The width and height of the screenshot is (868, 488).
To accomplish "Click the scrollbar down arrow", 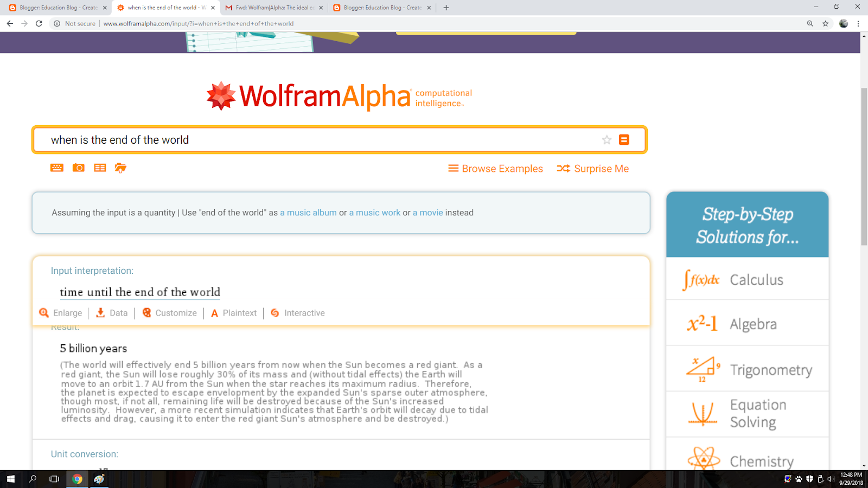I will [x=864, y=466].
